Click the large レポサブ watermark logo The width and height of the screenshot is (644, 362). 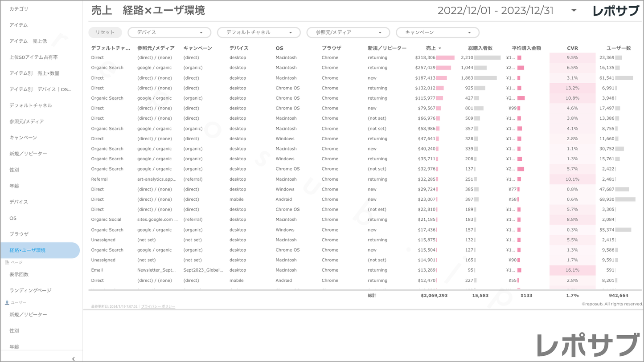click(x=587, y=345)
